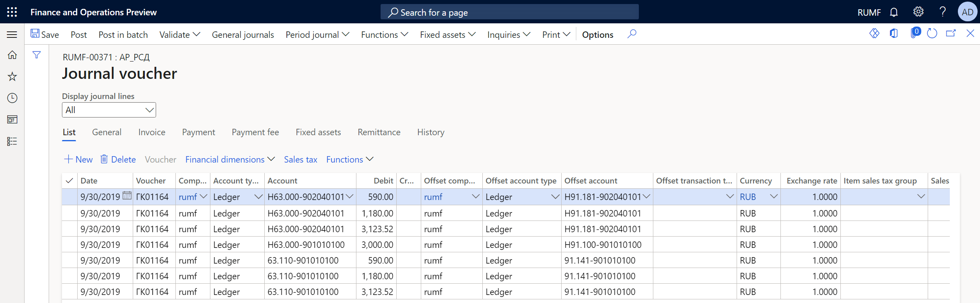Close the Journal voucher form
Viewport: 980px width, 303px height.
pyautogui.click(x=970, y=33)
